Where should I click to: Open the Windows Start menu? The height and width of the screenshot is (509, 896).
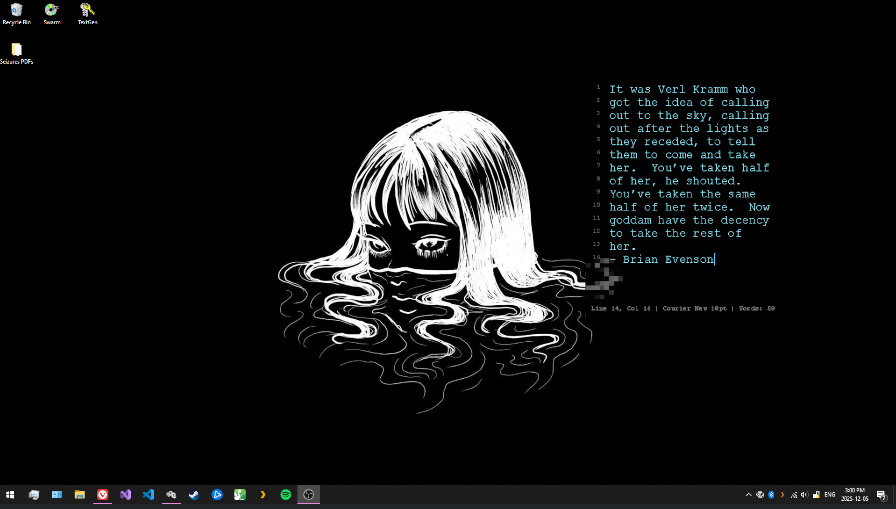click(10, 495)
